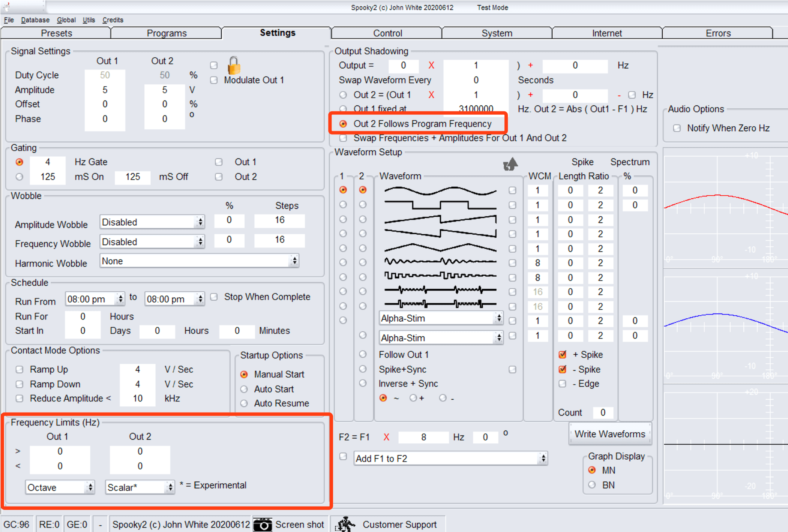Viewport: 788px width, 532px height.
Task: Enable the Modulate Out 1 checkbox
Action: pos(214,80)
